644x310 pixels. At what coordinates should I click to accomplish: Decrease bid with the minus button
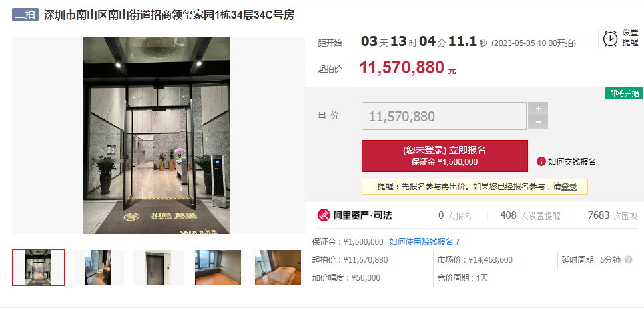click(x=538, y=122)
